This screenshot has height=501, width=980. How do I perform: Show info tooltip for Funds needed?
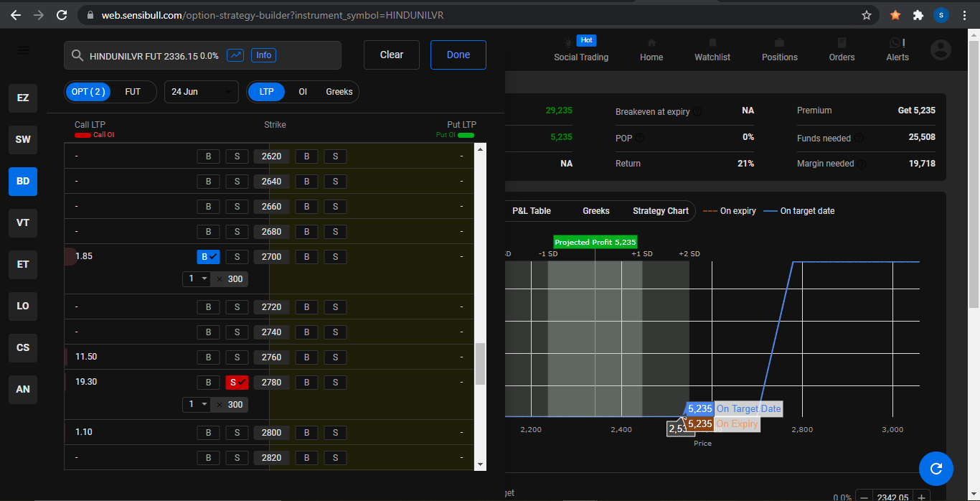[x=859, y=138]
